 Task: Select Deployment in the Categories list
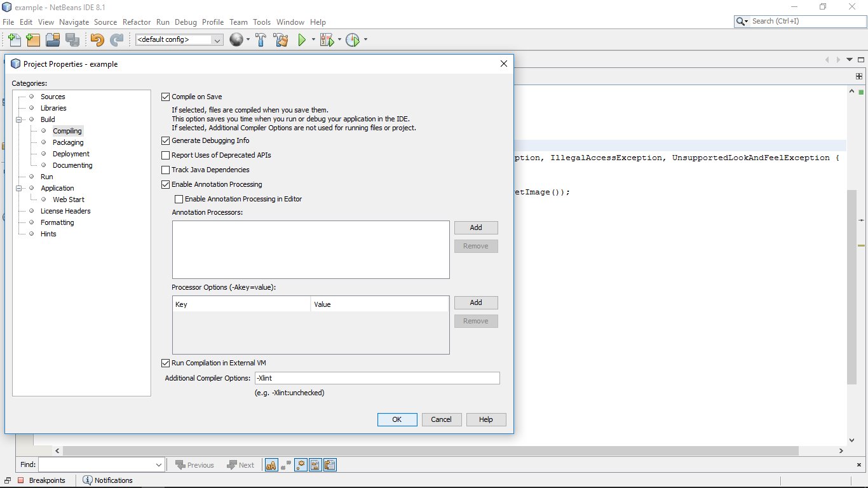[71, 153]
